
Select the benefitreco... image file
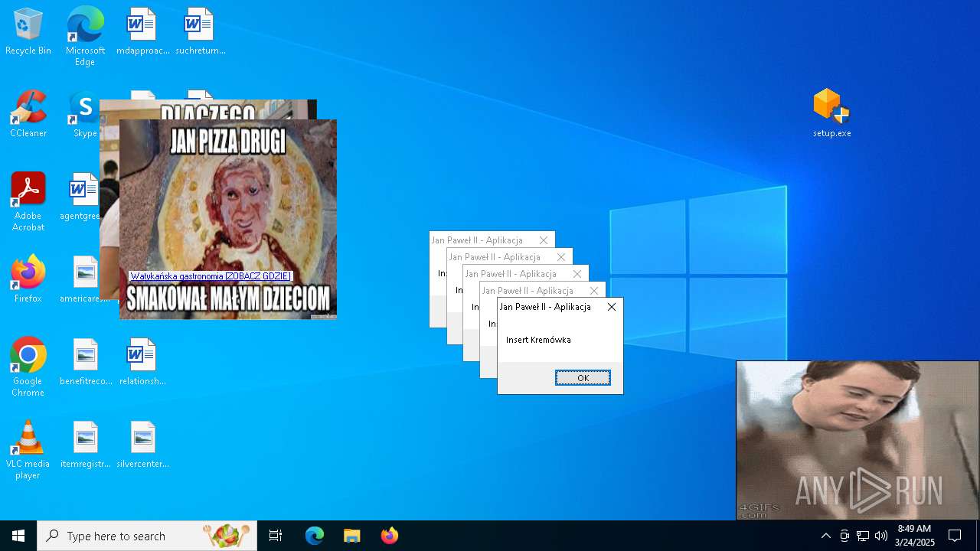(x=86, y=362)
